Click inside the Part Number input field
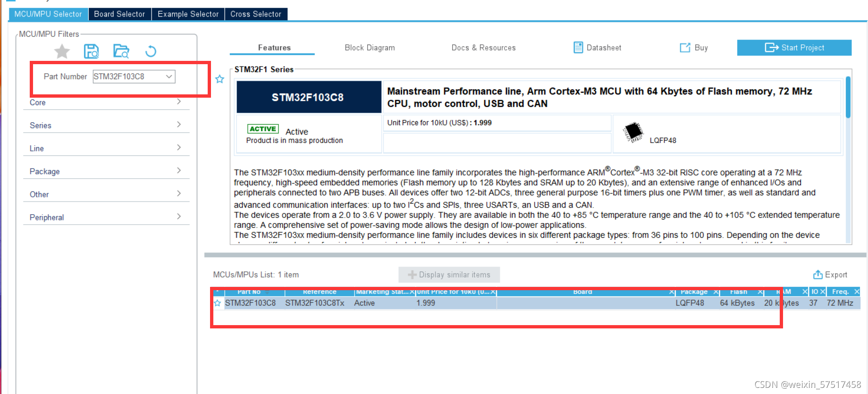The height and width of the screenshot is (394, 868). (128, 76)
